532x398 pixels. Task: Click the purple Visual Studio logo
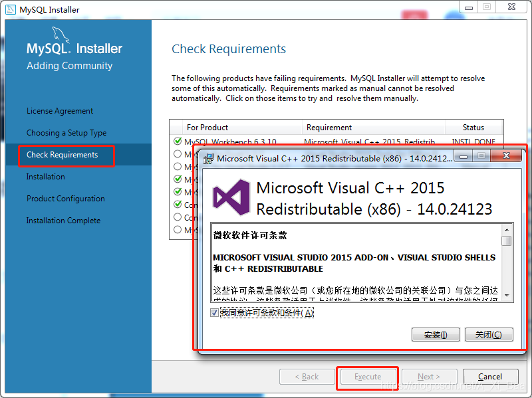coord(231,197)
